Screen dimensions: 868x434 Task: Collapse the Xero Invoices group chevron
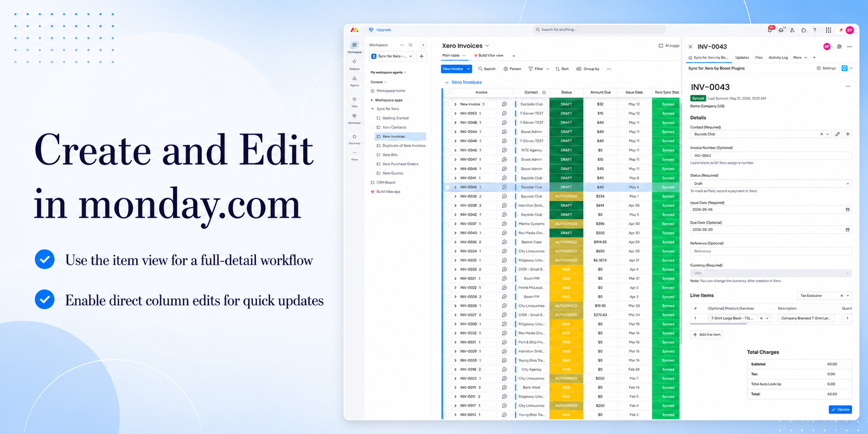447,83
